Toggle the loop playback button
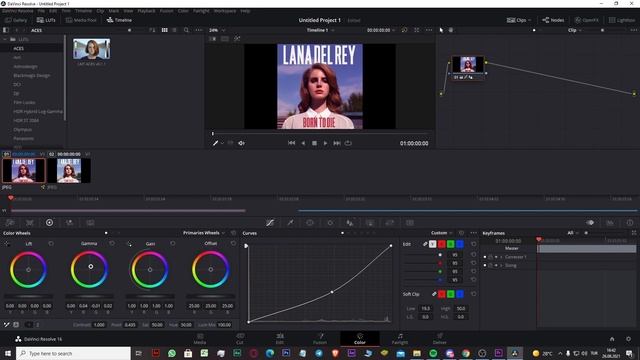 tap(348, 143)
